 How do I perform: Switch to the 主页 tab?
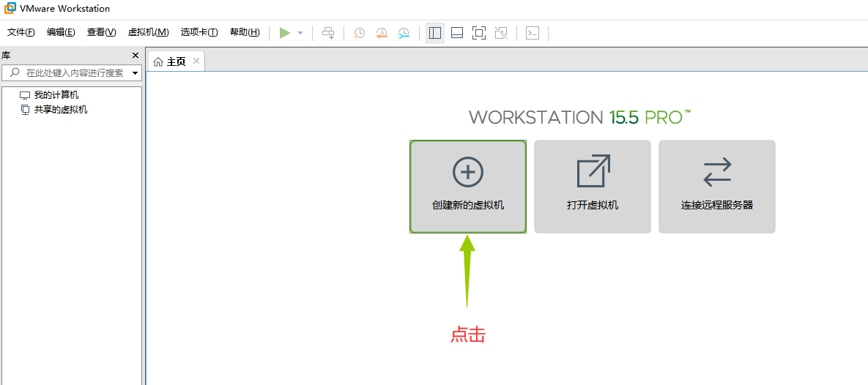176,61
